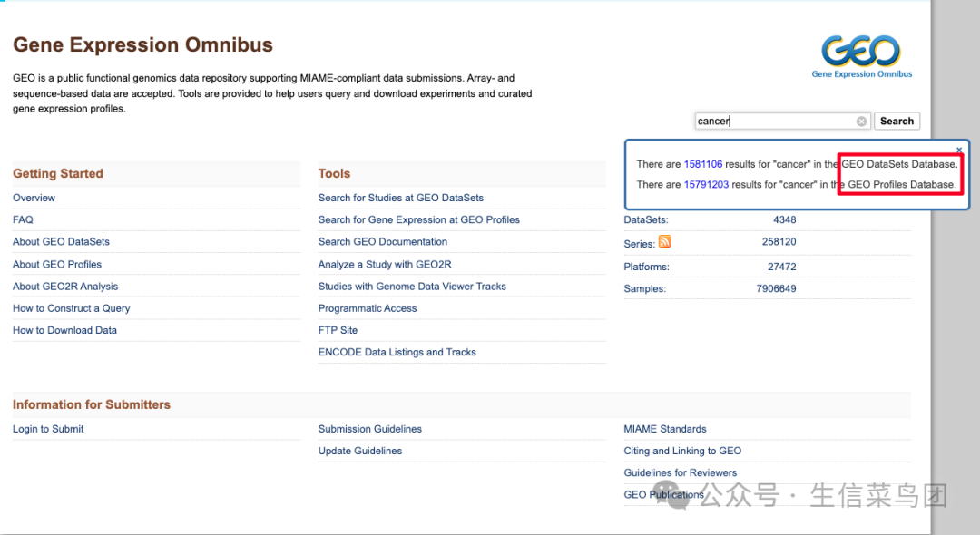Click the Platforms count 27472
The width and height of the screenshot is (980, 535).
click(782, 267)
